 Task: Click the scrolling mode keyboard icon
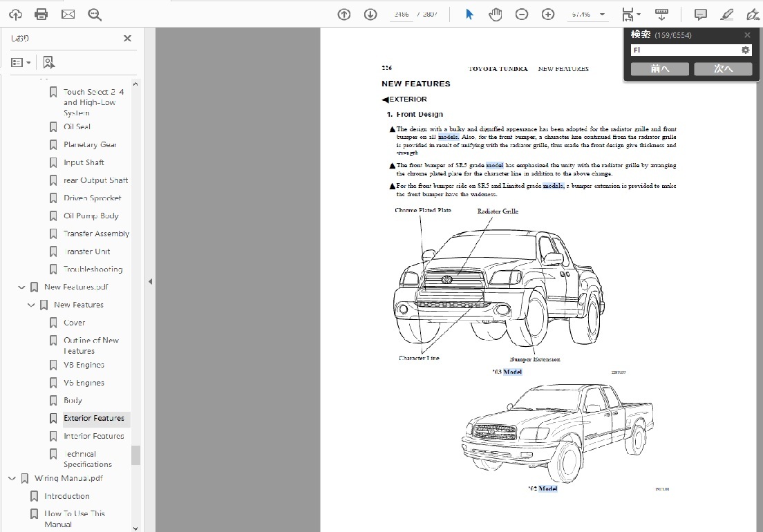(661, 15)
